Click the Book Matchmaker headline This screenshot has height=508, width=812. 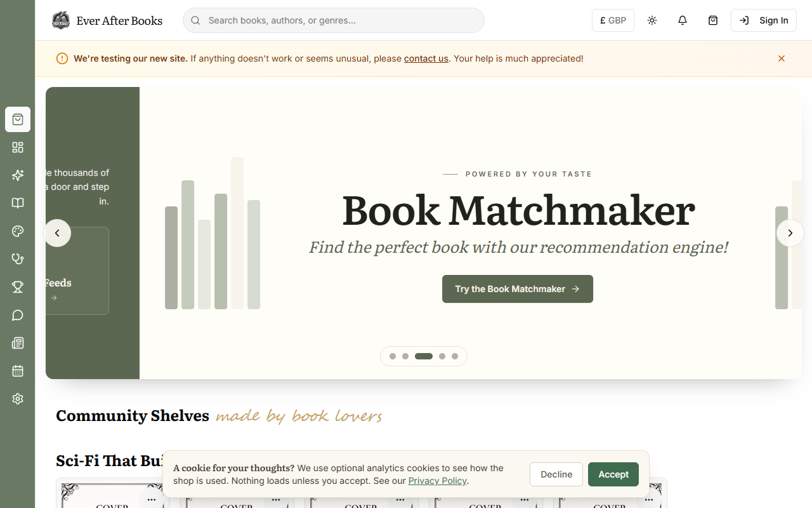coord(518,210)
